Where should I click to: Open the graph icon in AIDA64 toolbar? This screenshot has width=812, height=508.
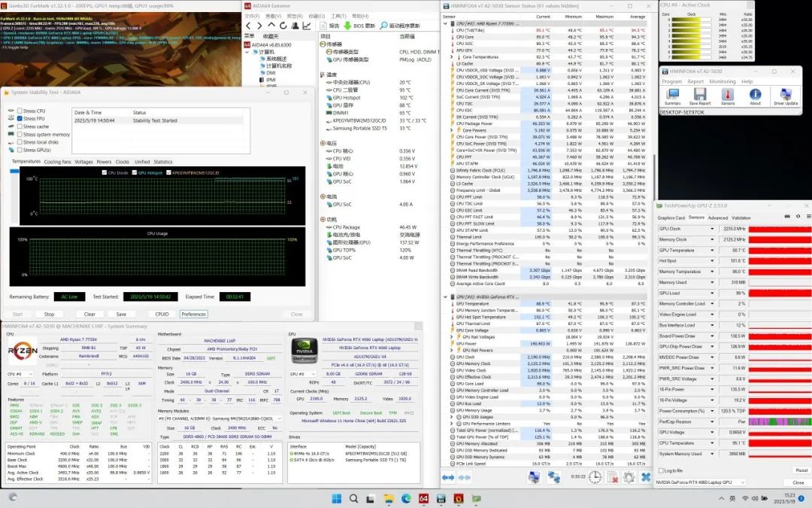[307, 26]
